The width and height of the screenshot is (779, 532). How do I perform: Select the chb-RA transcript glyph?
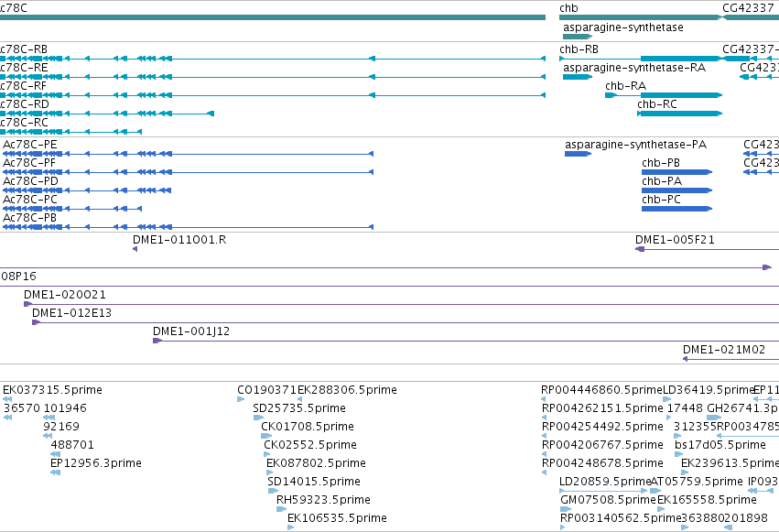click(x=664, y=95)
